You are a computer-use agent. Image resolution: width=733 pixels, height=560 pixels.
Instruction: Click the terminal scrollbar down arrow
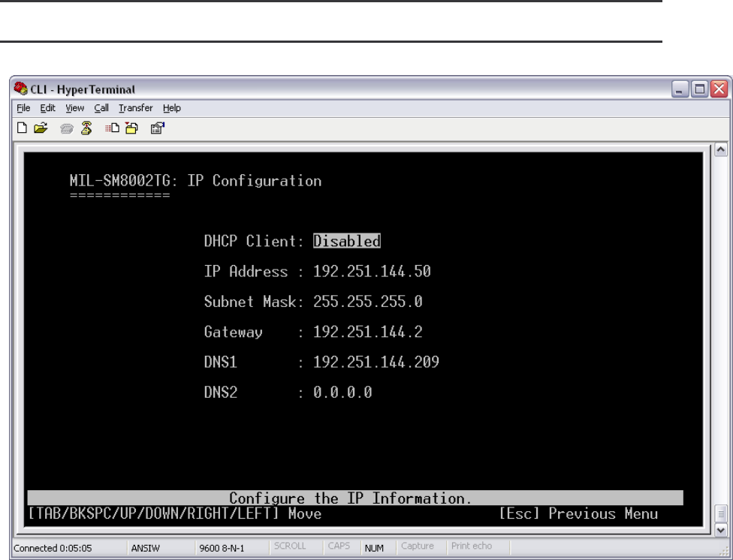[721, 530]
